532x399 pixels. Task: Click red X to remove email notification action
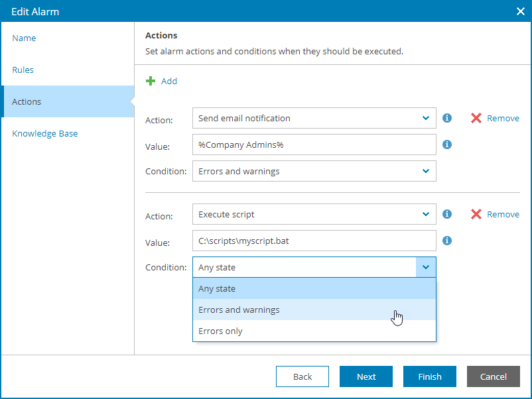(476, 118)
